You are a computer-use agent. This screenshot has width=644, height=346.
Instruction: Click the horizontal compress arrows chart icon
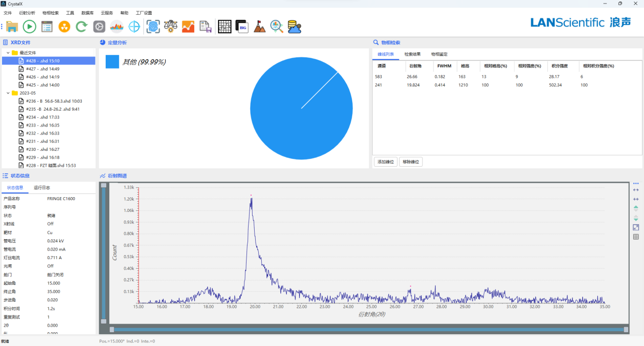click(x=636, y=199)
